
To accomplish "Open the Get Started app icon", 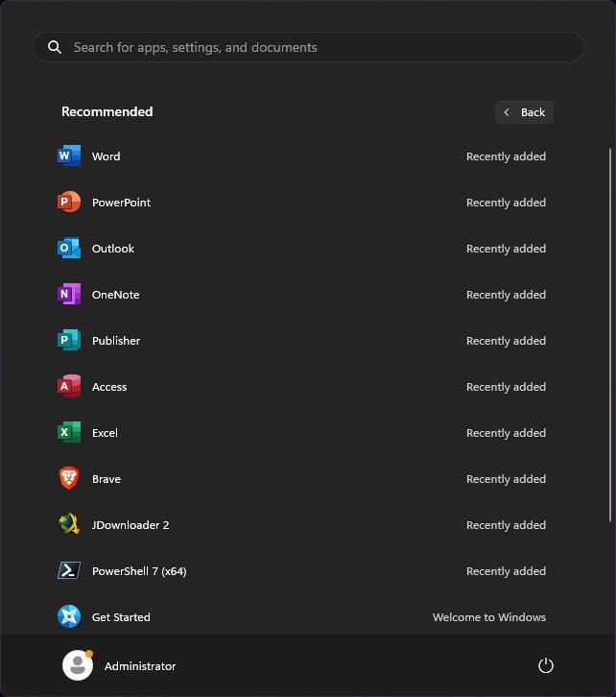I will pos(69,617).
